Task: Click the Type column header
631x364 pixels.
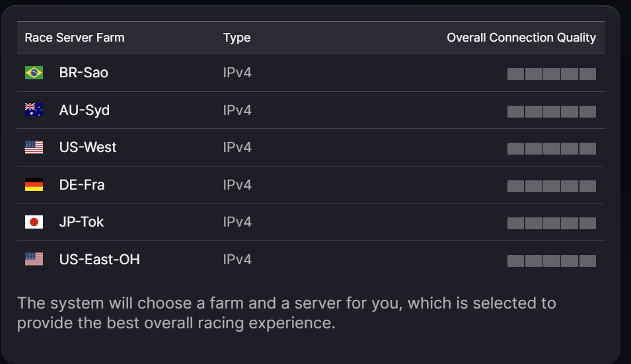Action: (237, 38)
